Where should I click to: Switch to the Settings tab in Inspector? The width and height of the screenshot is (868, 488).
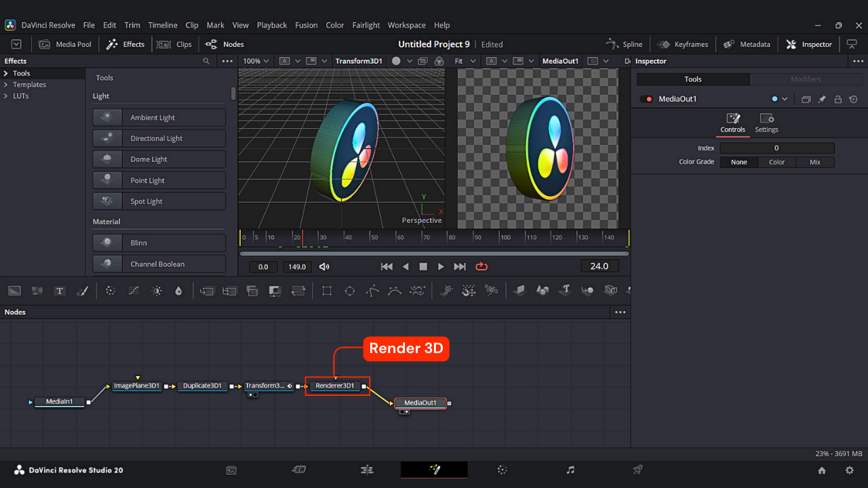tap(766, 123)
